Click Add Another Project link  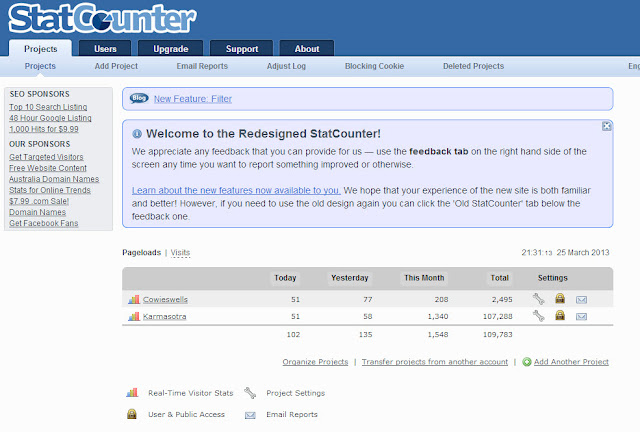coord(571,362)
